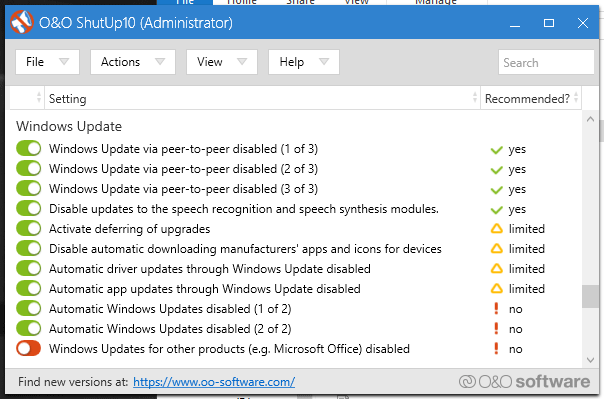Click the red exclamation icon for Microsoft Office updates
The width and height of the screenshot is (604, 399).
[x=496, y=349]
